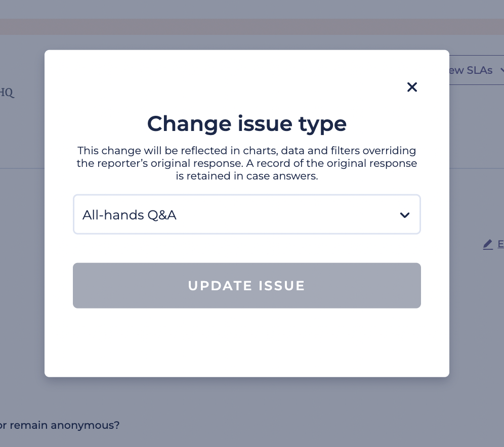Click the HQ text behind the overlay
504x447 pixels.
click(7, 93)
